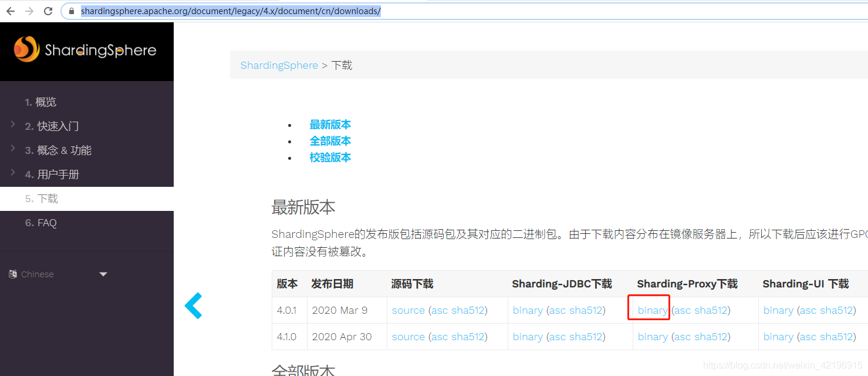Viewport: 868px width, 376px height.
Task: Download 4.0.1 source package
Action: pyautogui.click(x=408, y=310)
